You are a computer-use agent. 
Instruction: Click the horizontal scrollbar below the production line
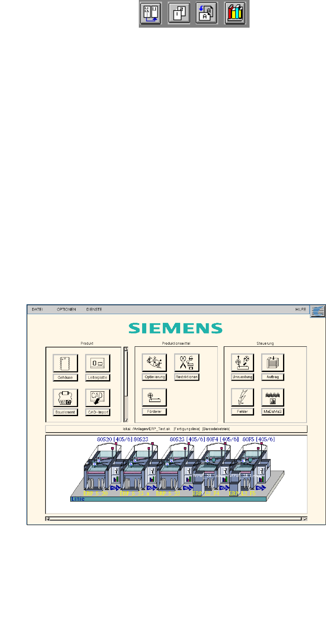176,519
